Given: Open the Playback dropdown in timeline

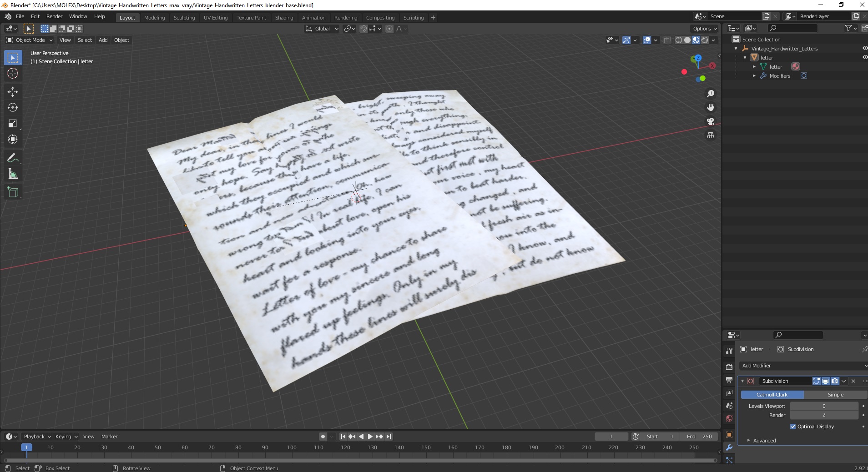Looking at the screenshot, I should (x=37, y=437).
